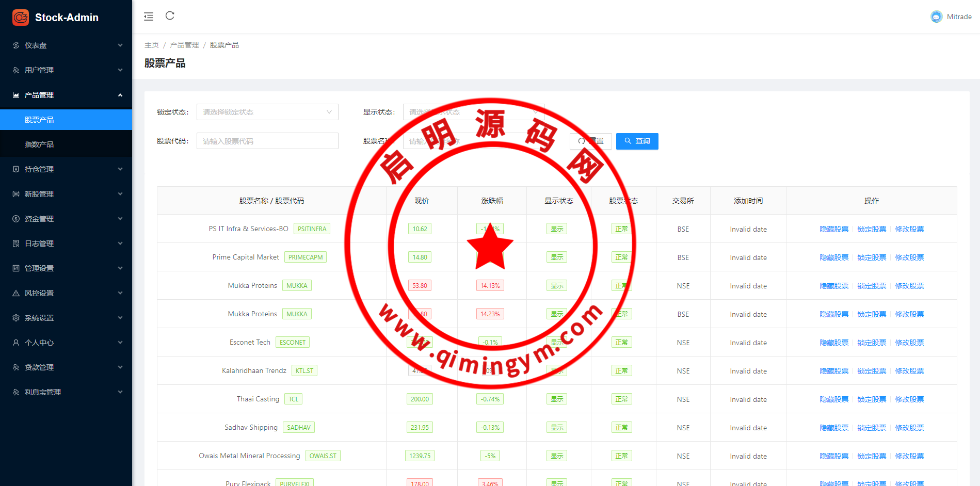The height and width of the screenshot is (486, 980).
Task: Hide the PS IT Infra stock
Action: (834, 229)
